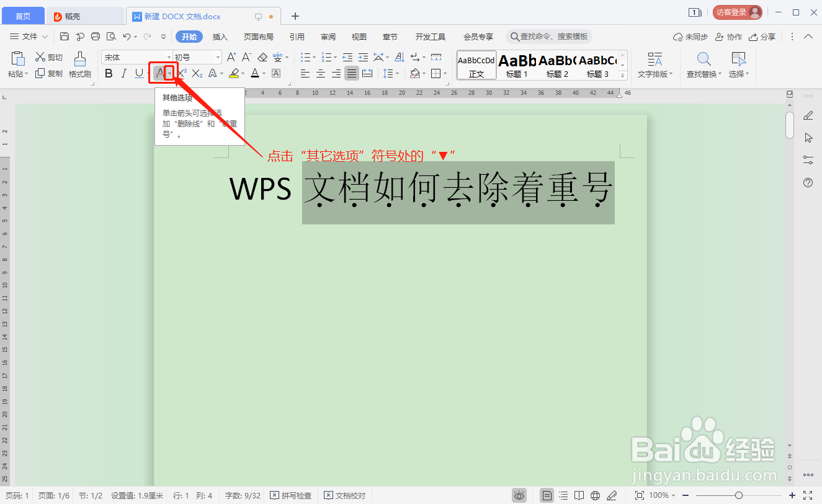822x504 pixels.
Task: Click the Select (选择) cursor icon
Action: [x=738, y=59]
